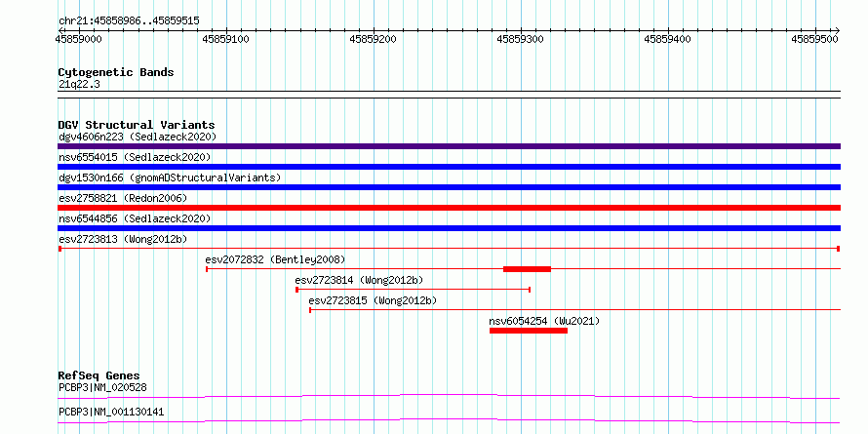Click the magenta PCBP3 NM_001130141 transcript line

click(449, 420)
